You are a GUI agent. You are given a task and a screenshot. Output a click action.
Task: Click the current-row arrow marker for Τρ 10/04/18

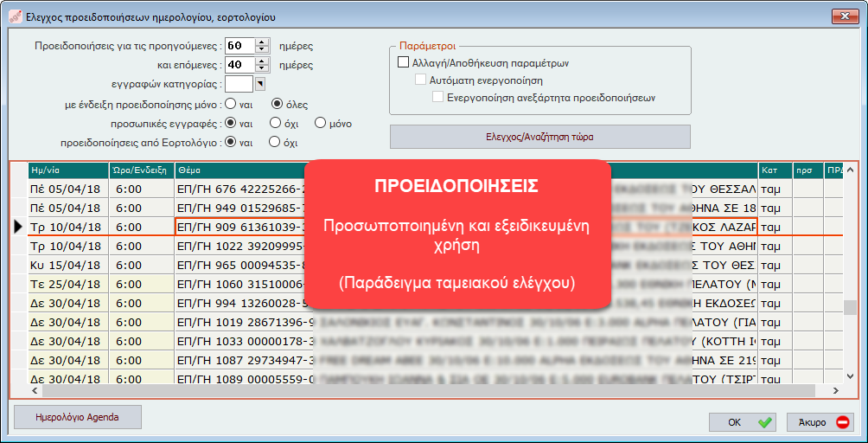(19, 227)
